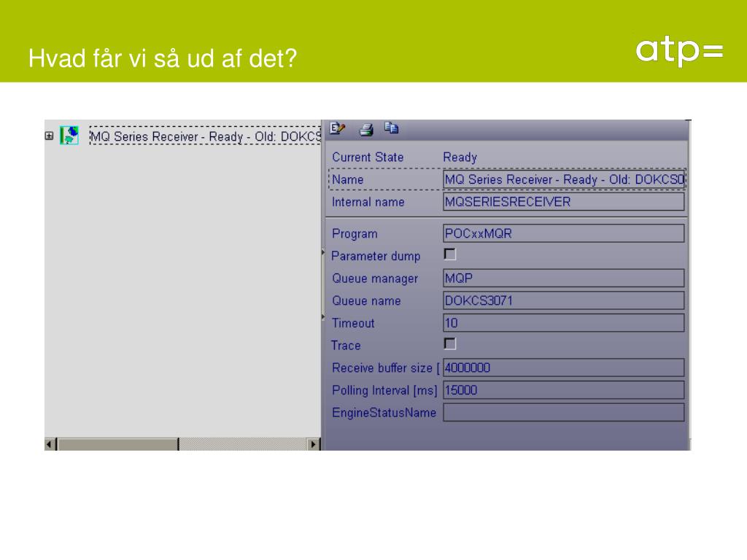Click the Polling Interval field 15000
The width and height of the screenshot is (747, 560).
(x=564, y=390)
